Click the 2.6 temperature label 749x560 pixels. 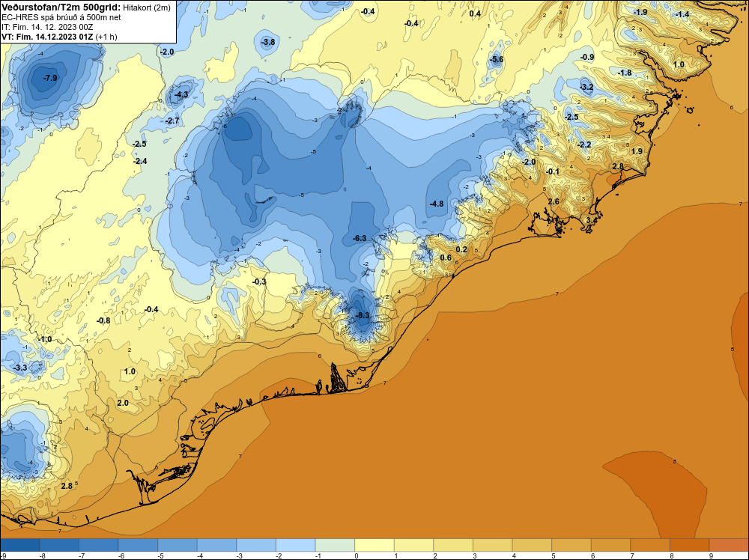click(x=554, y=201)
